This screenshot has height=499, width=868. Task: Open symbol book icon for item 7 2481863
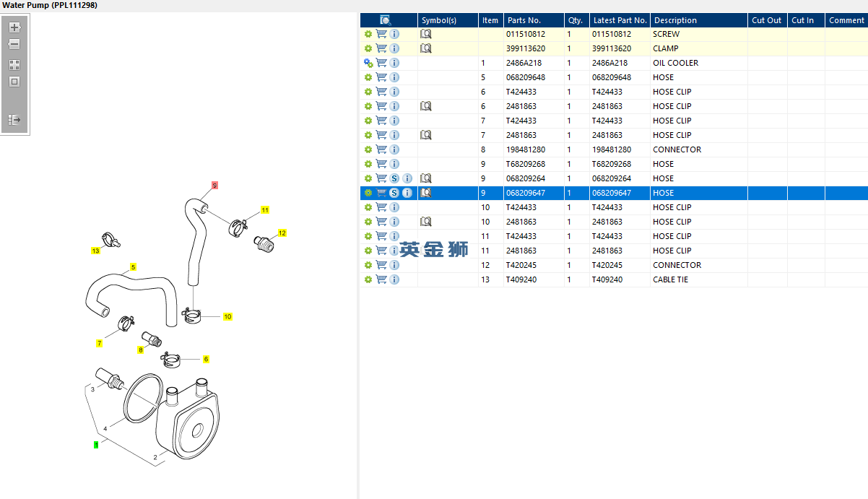point(426,135)
